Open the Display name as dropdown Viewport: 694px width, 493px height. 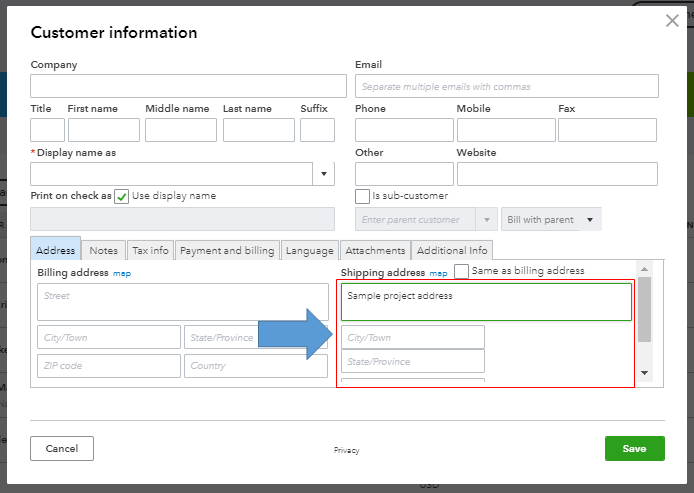pos(324,174)
